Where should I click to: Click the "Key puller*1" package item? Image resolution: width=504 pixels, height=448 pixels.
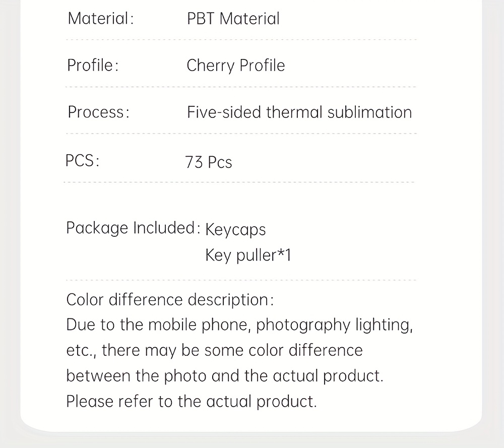click(248, 255)
